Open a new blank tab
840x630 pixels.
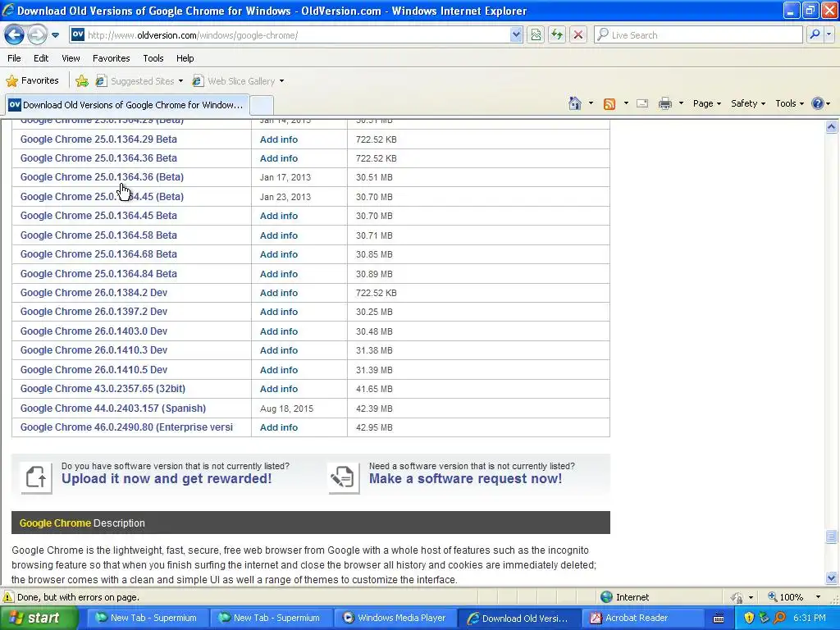coord(262,105)
